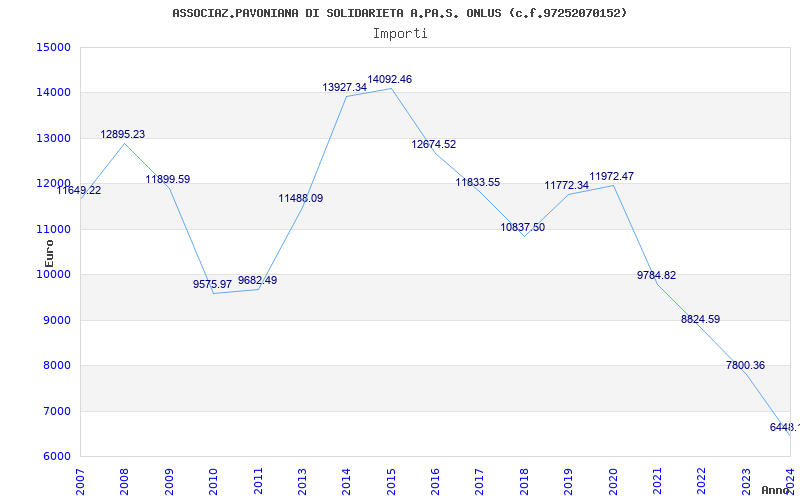Click the Euro axis label
The image size is (800, 500).
[x=49, y=253]
